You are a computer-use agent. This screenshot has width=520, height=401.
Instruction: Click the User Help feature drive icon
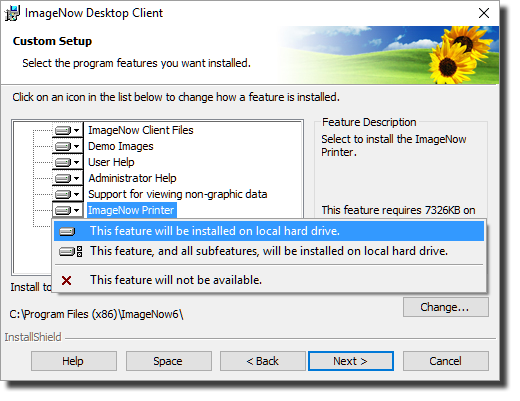[x=63, y=162]
